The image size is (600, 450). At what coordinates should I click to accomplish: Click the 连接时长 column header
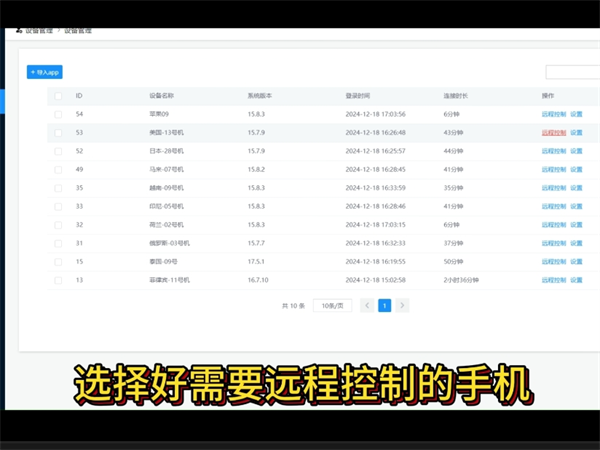[456, 96]
